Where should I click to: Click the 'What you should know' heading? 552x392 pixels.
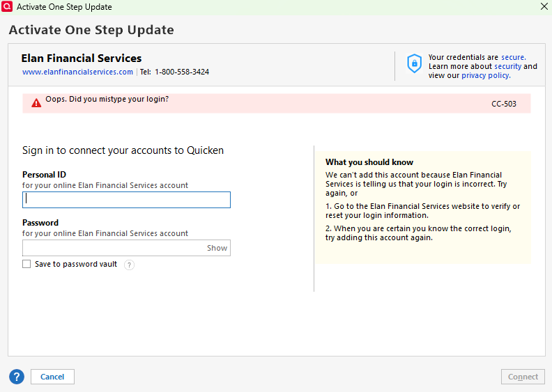pos(369,162)
